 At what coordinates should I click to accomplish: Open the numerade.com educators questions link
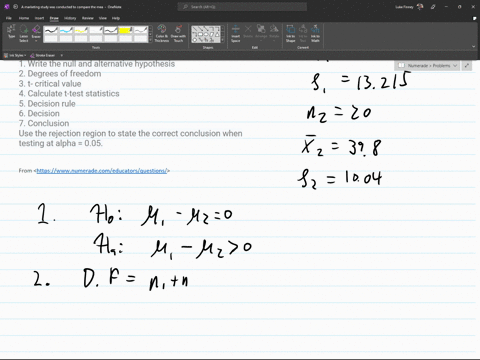(x=102, y=171)
